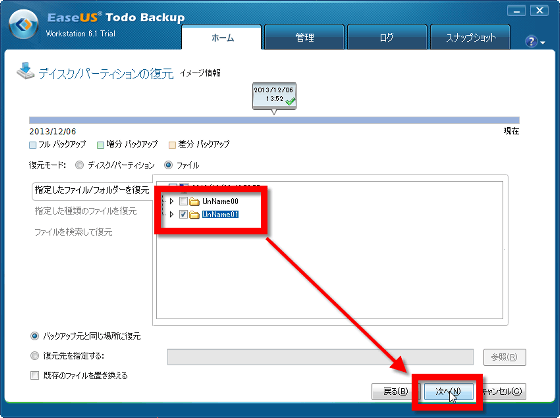Click the 現在 timeline end label

coord(511,131)
